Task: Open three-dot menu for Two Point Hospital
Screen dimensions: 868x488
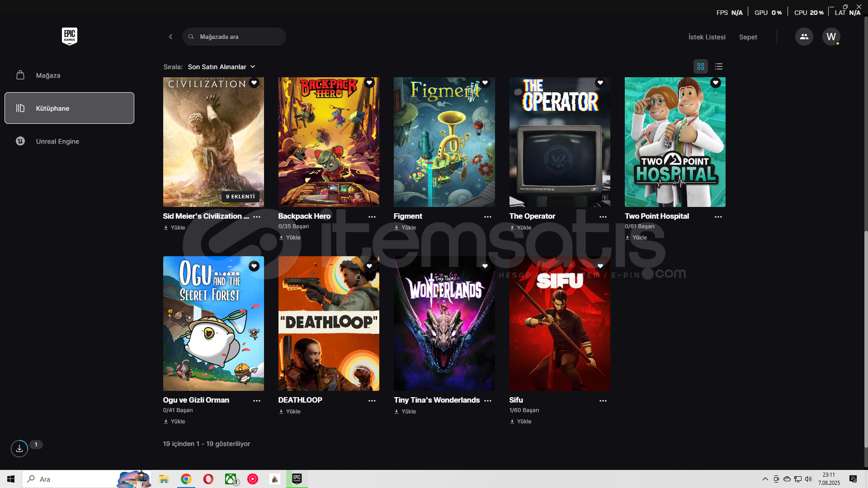Action: pos(718,217)
